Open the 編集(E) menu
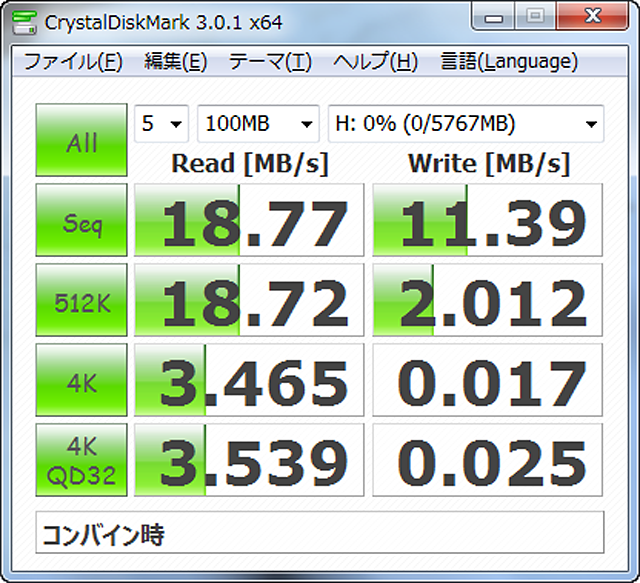This screenshot has width=640, height=583. [175, 62]
